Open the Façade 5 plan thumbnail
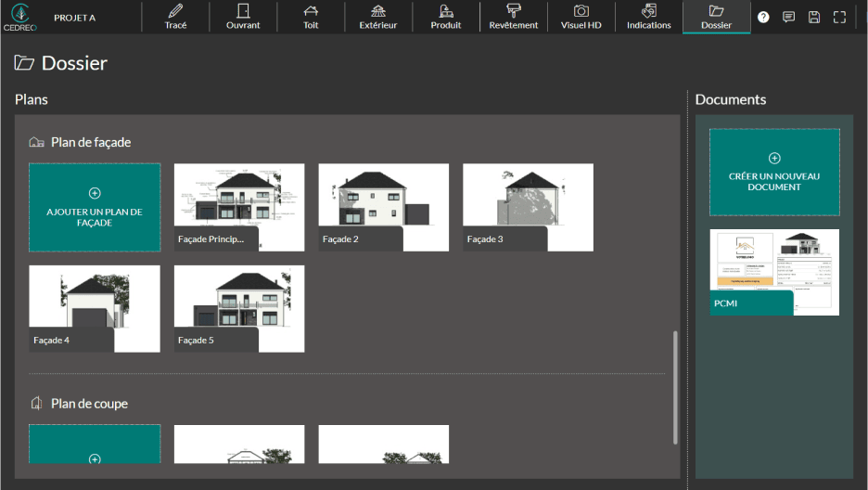Image resolution: width=868 pixels, height=490 pixels. pyautogui.click(x=239, y=308)
